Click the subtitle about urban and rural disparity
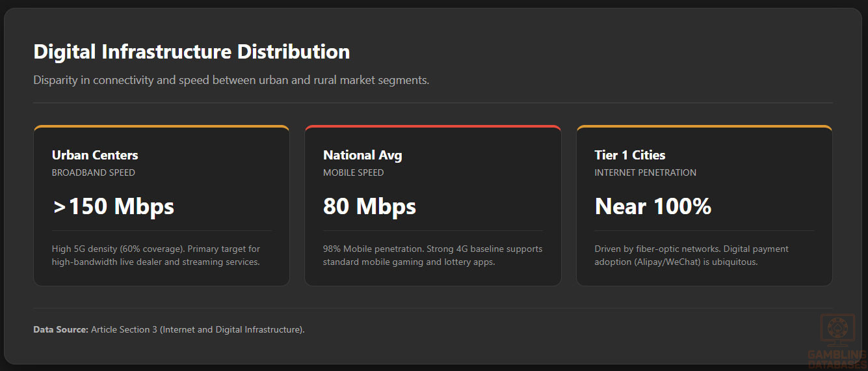Viewport: 868px width, 371px height. coord(231,81)
